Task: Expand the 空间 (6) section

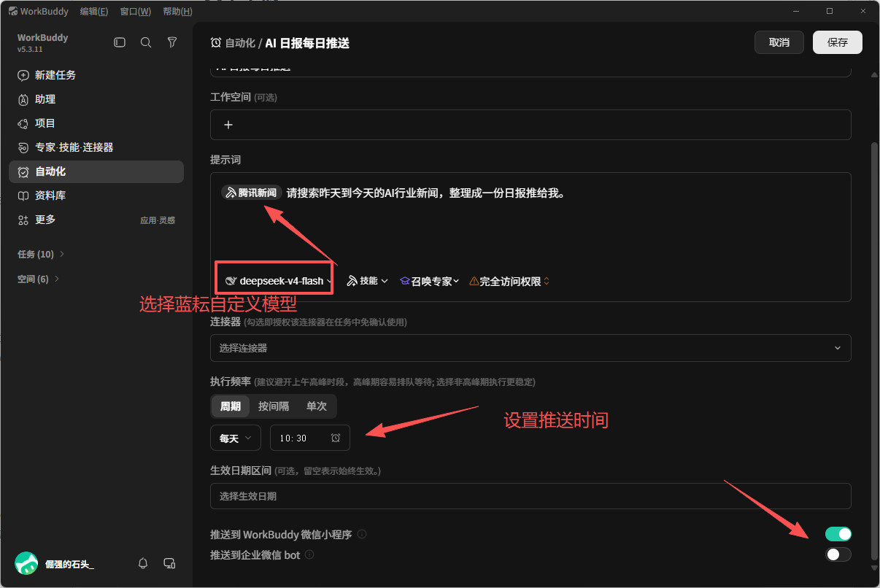Action: click(38, 279)
